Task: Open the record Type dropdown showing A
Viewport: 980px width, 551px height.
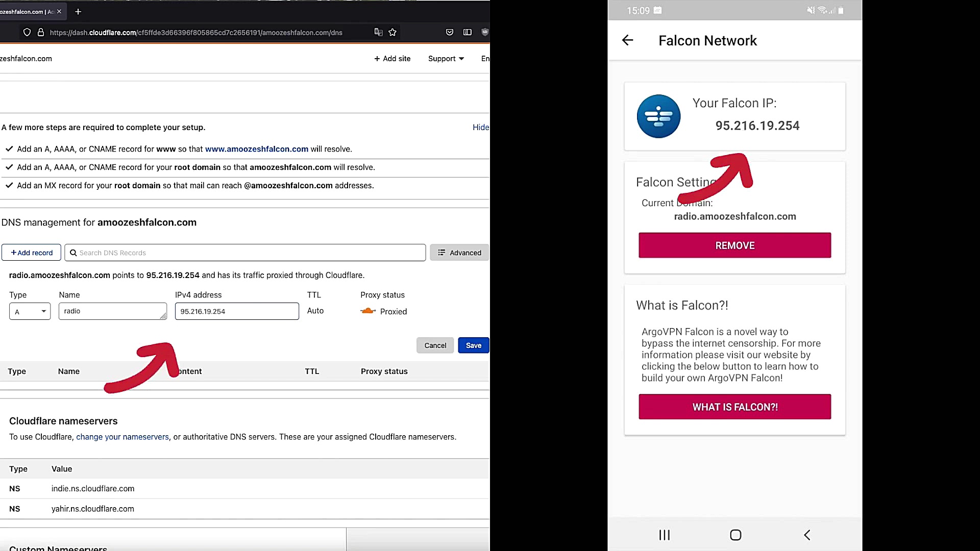Action: click(x=30, y=311)
